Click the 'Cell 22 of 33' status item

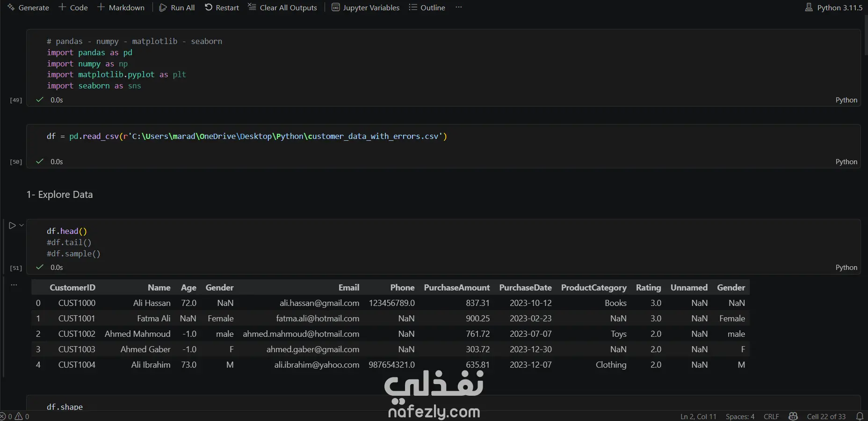(x=826, y=416)
